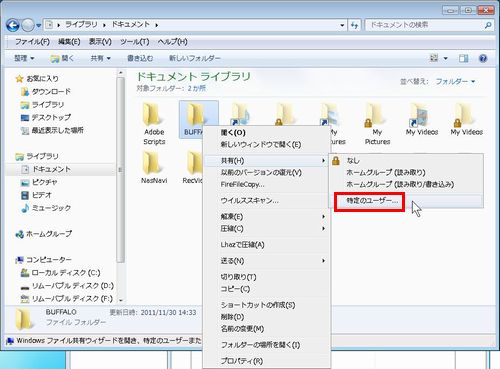
Task: Expand the 整理 toolbar dropdown
Action: (x=24, y=58)
